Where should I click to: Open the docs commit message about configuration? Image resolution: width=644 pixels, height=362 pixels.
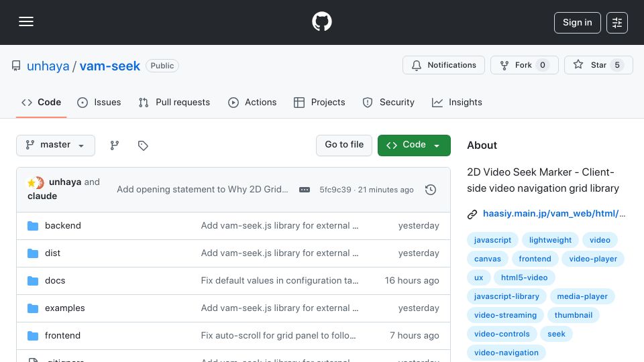tap(279, 280)
